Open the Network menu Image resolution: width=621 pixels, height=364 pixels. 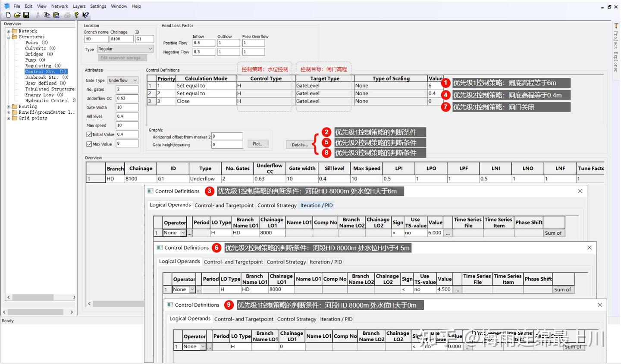[x=60, y=6]
